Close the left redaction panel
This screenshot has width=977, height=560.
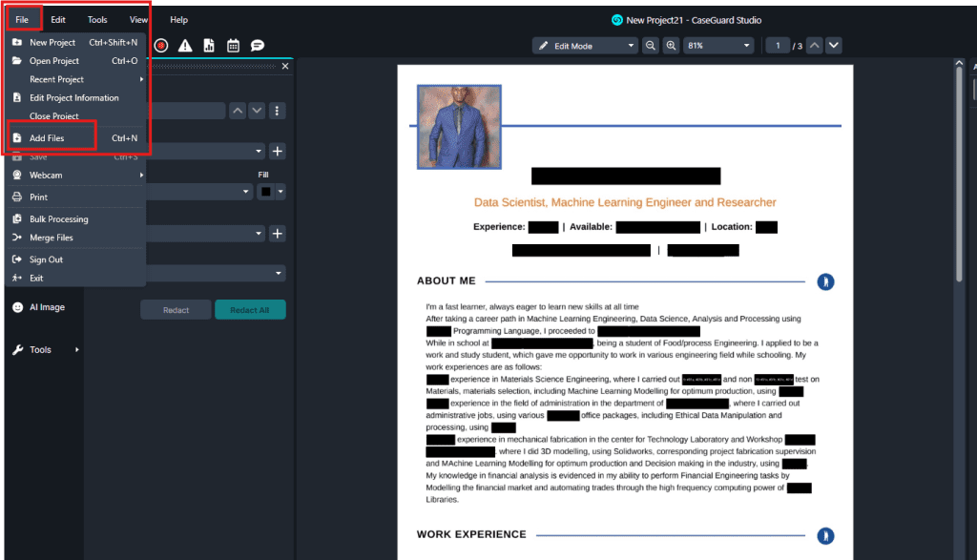point(284,66)
